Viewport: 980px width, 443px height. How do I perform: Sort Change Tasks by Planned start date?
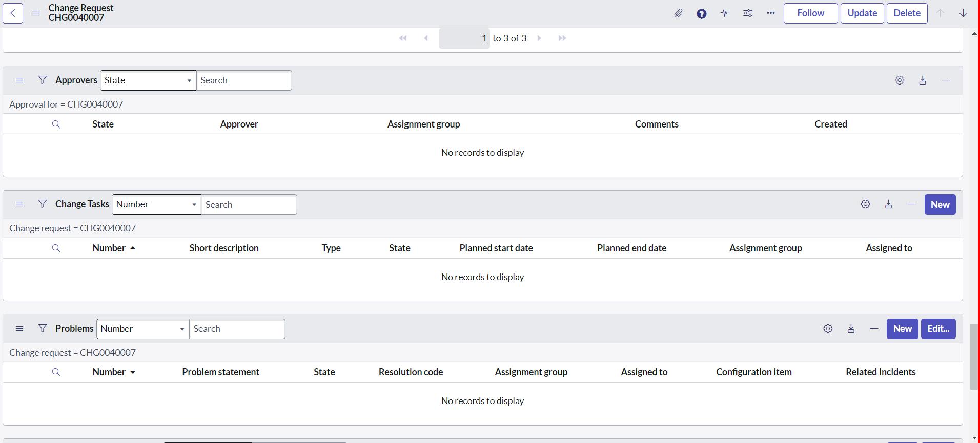496,248
